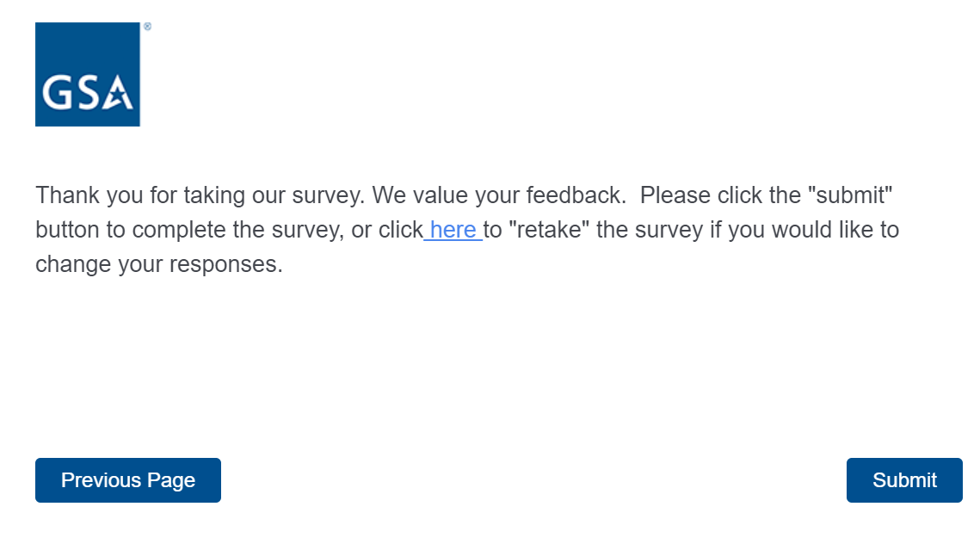Click the "Thank you for taking our survey" sentence
This screenshot has width=980, height=550.
[x=200, y=195]
